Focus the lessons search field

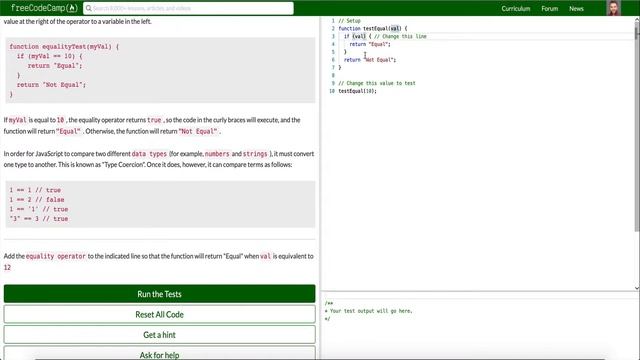click(188, 8)
